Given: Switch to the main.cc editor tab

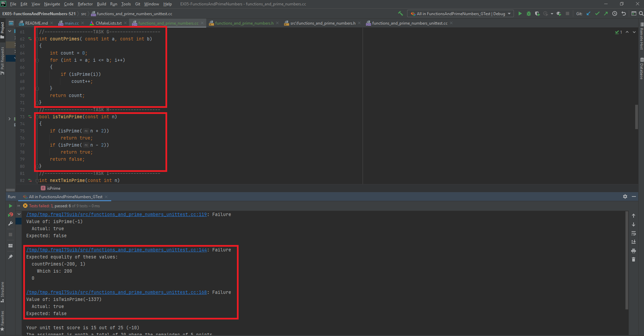Looking at the screenshot, I should (x=71, y=23).
